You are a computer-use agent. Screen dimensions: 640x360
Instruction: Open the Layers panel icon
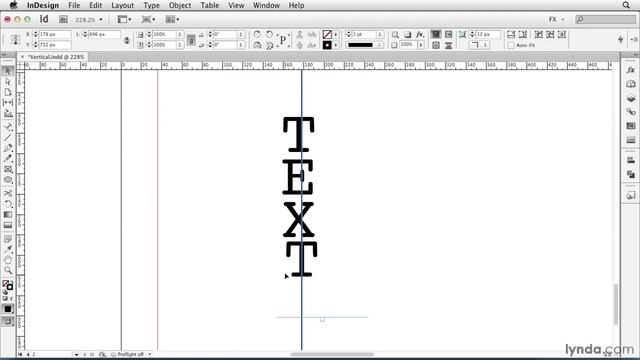(x=631, y=98)
